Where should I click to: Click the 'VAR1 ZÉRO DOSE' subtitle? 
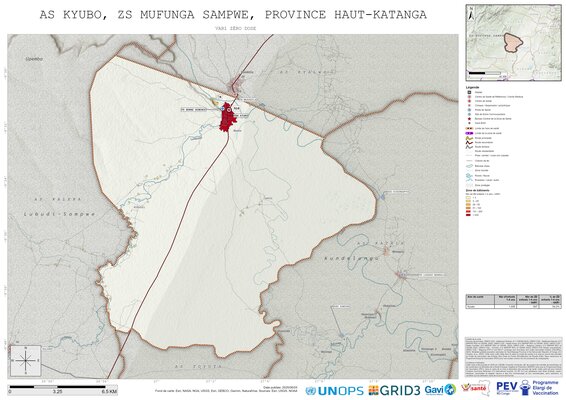[235, 28]
